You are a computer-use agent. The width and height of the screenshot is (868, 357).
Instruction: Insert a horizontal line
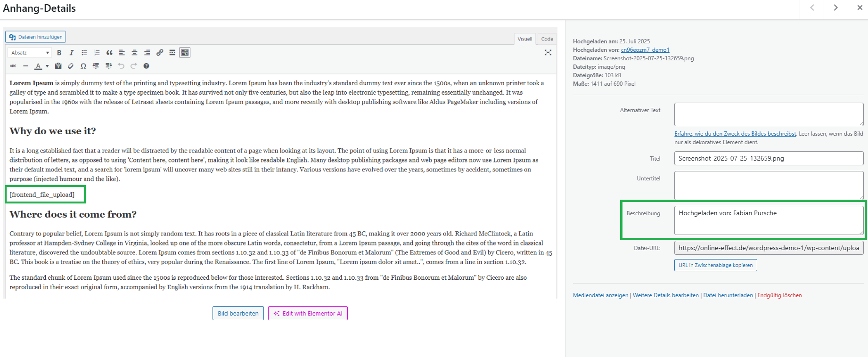click(25, 66)
